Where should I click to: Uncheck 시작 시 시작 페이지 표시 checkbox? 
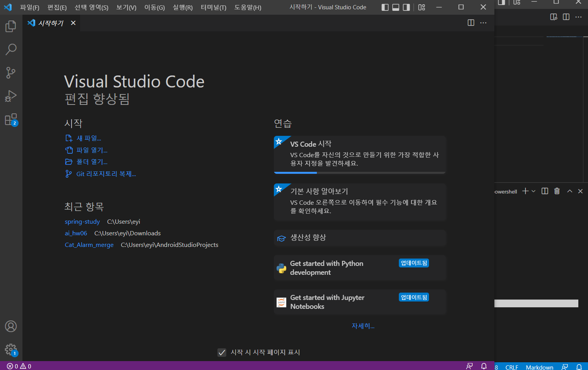pyautogui.click(x=222, y=352)
